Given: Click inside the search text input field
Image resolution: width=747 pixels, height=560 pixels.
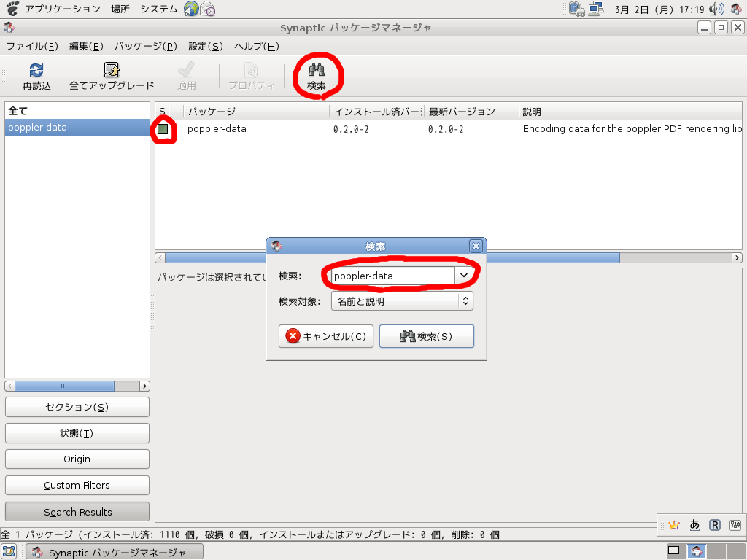Looking at the screenshot, I should [394, 275].
